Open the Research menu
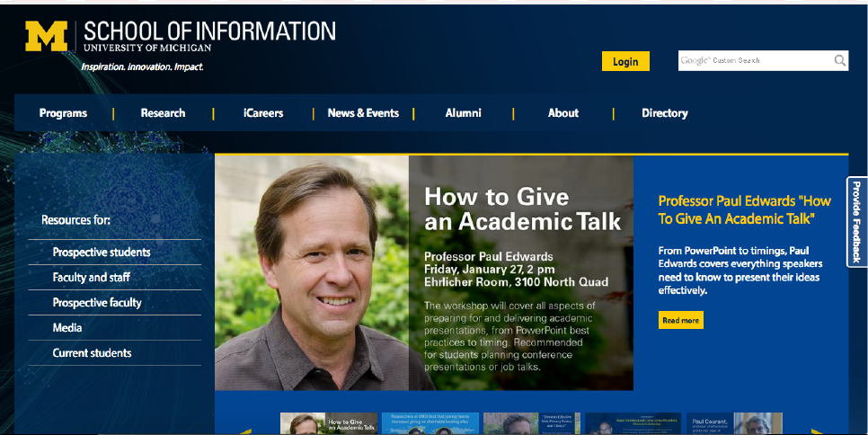This screenshot has width=868, height=435. 163,113
